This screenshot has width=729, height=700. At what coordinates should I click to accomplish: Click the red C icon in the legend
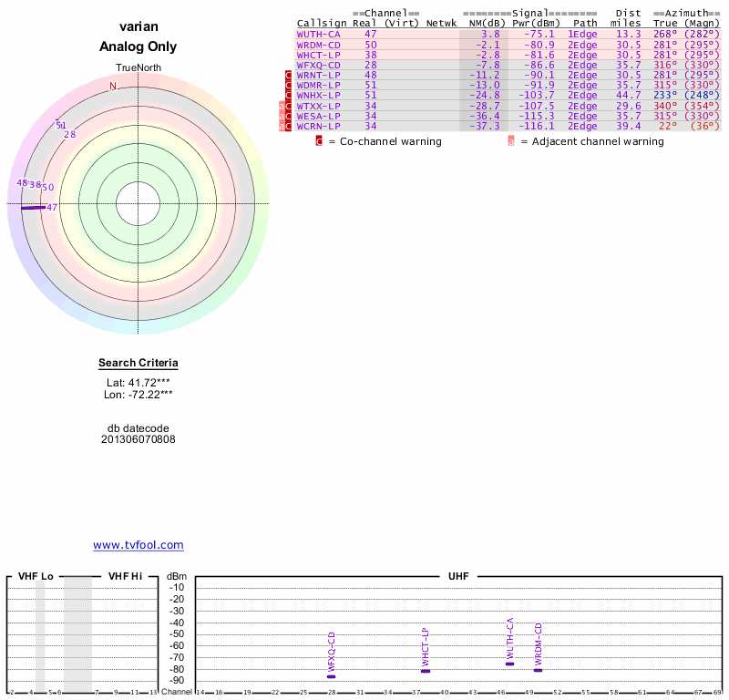(319, 141)
